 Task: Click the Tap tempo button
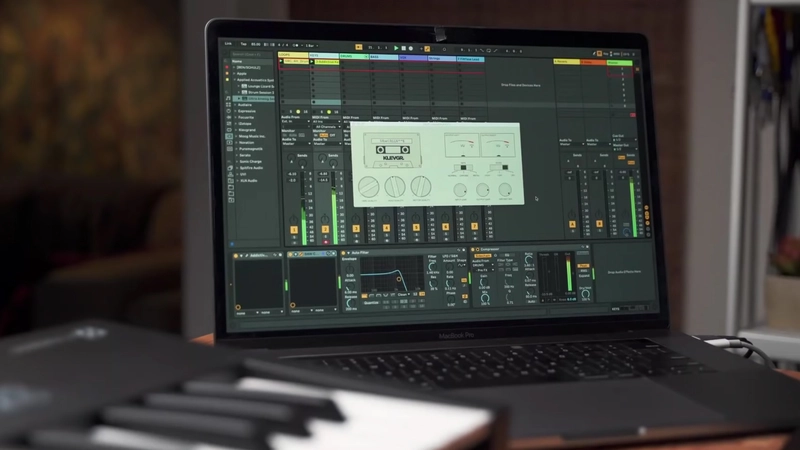coord(244,44)
